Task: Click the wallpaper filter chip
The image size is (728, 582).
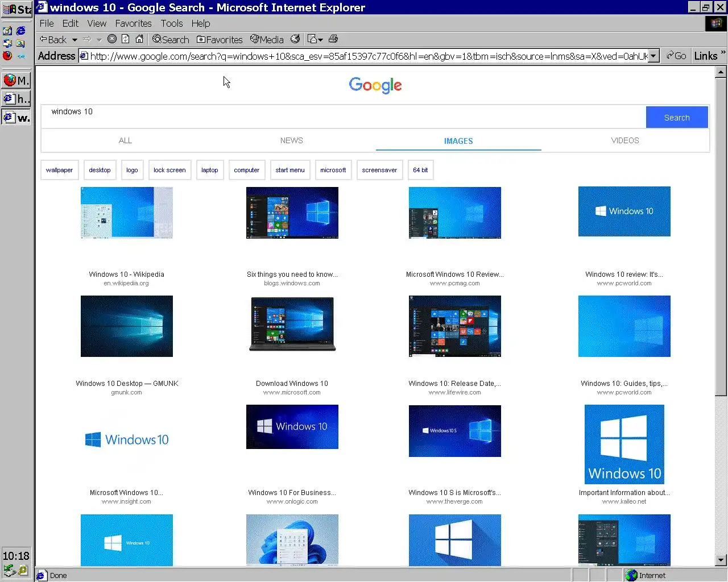Action: click(x=59, y=170)
